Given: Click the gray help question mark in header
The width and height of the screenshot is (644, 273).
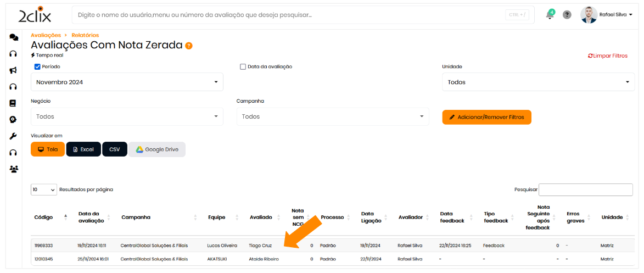Looking at the screenshot, I should (x=567, y=15).
